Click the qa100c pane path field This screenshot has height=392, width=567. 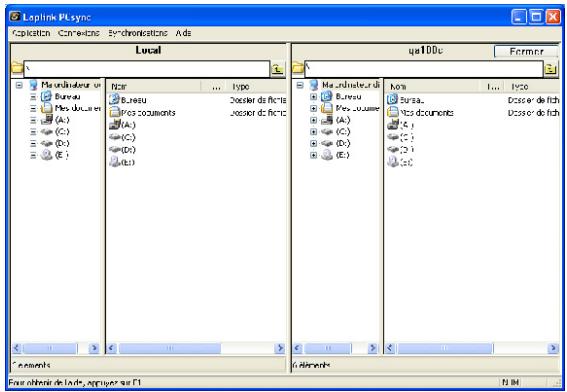tap(423, 69)
